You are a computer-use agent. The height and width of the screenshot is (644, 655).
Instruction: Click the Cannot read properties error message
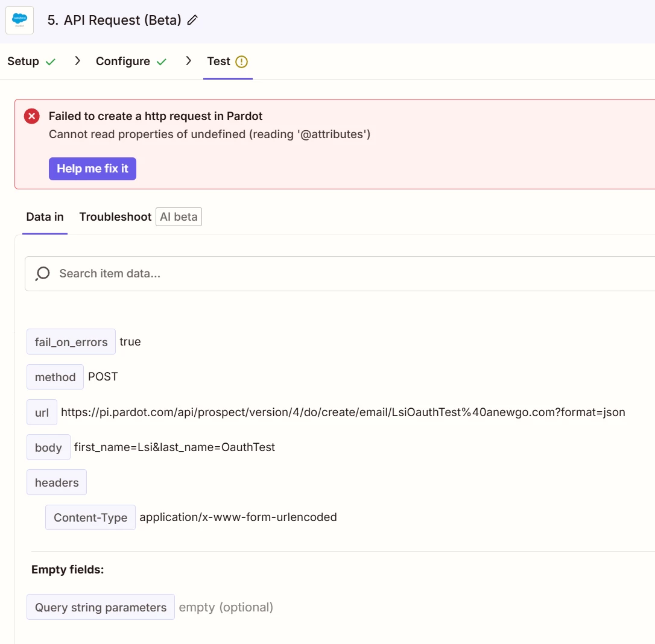click(210, 134)
